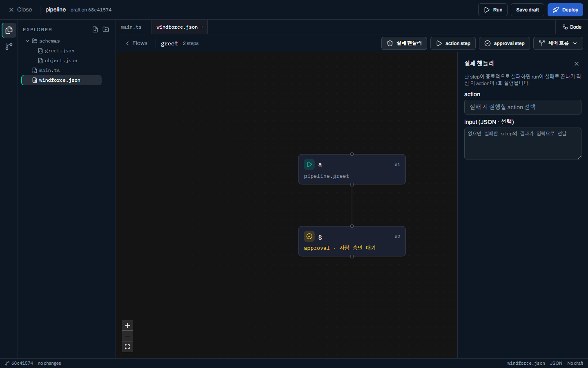The width and height of the screenshot is (588, 368).
Task: Close the pipeline editor
Action: click(x=20, y=10)
